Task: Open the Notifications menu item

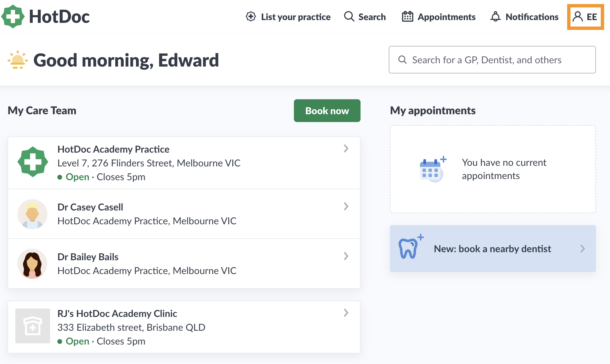Action: [x=524, y=17]
